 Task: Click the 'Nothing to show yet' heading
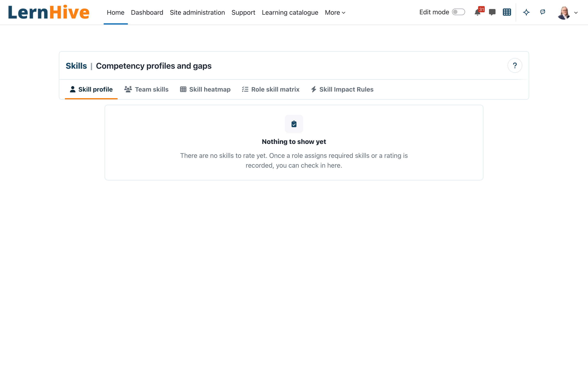click(294, 142)
